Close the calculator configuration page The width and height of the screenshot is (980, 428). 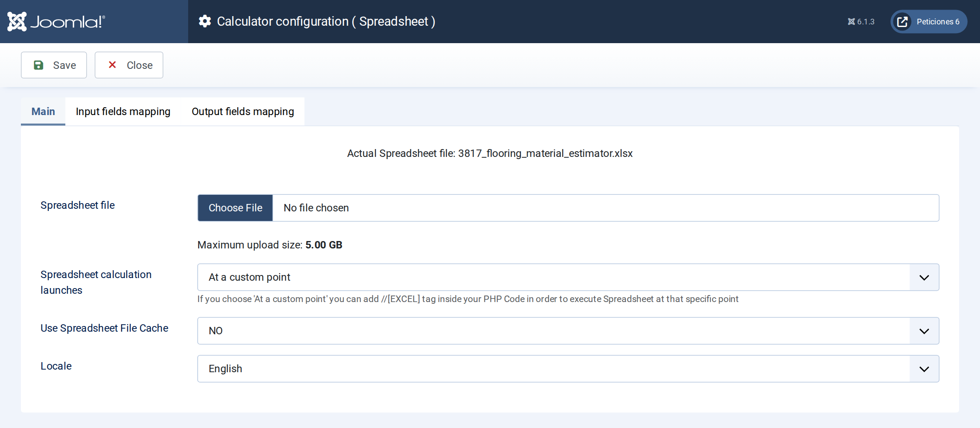[129, 65]
